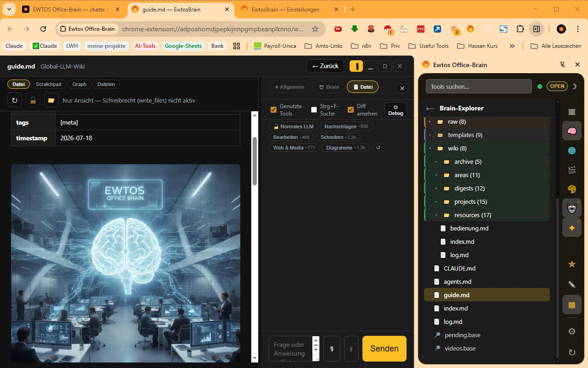Collapse the wiki (8) folder
This screenshot has width=588, height=368.
point(487,148)
